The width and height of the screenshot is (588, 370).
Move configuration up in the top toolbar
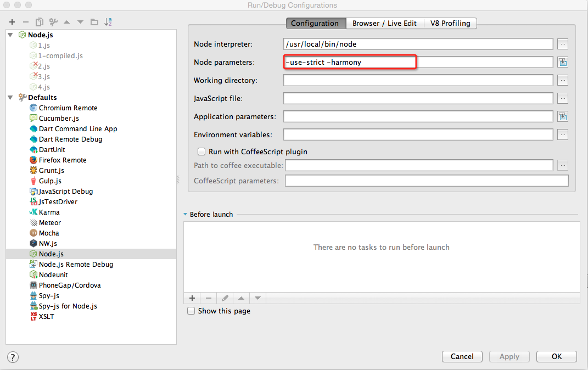(x=67, y=22)
